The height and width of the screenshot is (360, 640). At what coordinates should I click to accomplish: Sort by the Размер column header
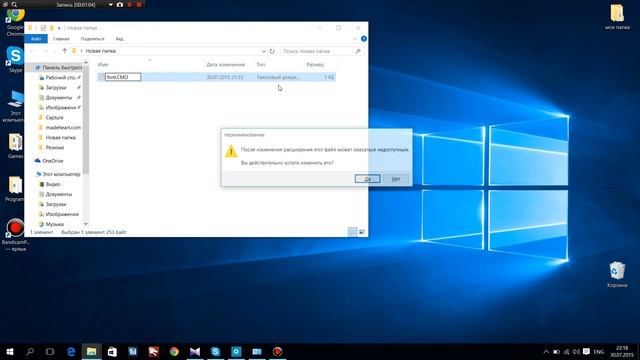pos(315,64)
